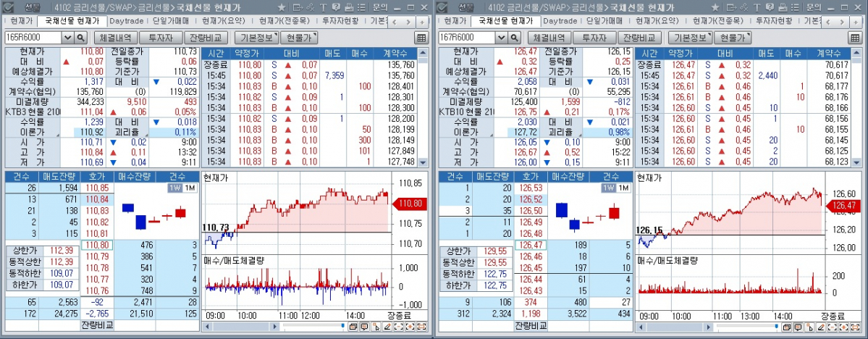
Task: Click 체결내역 button in right window
Action: [549, 38]
